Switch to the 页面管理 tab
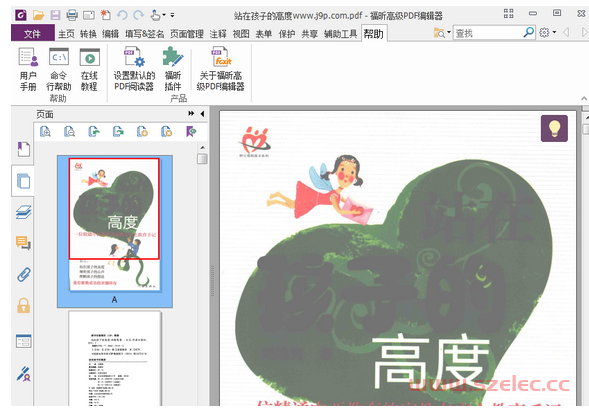589x411 pixels. [x=187, y=34]
